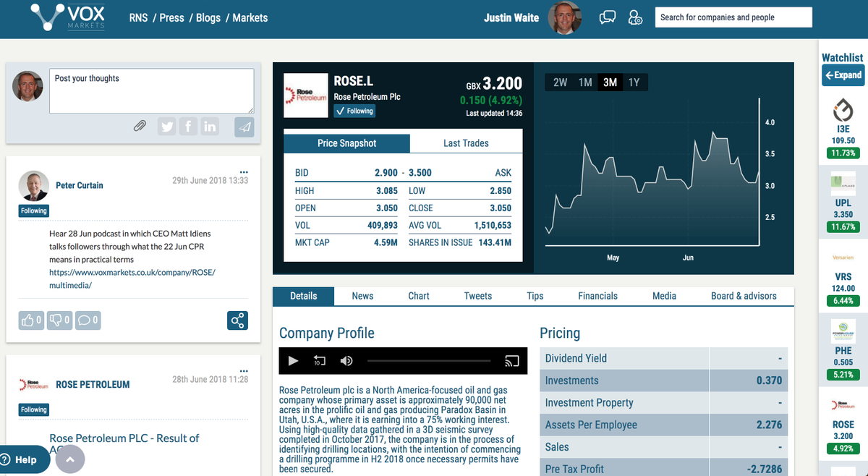
Task: Click Justin Waite's profile photo in header
Action: pyautogui.click(x=565, y=18)
